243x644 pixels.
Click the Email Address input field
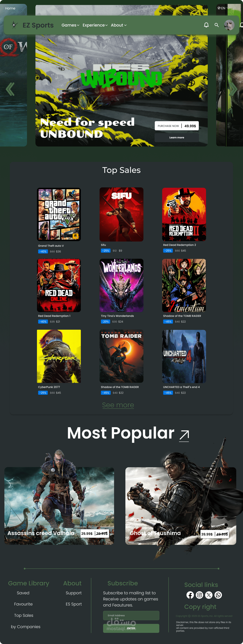131,615
